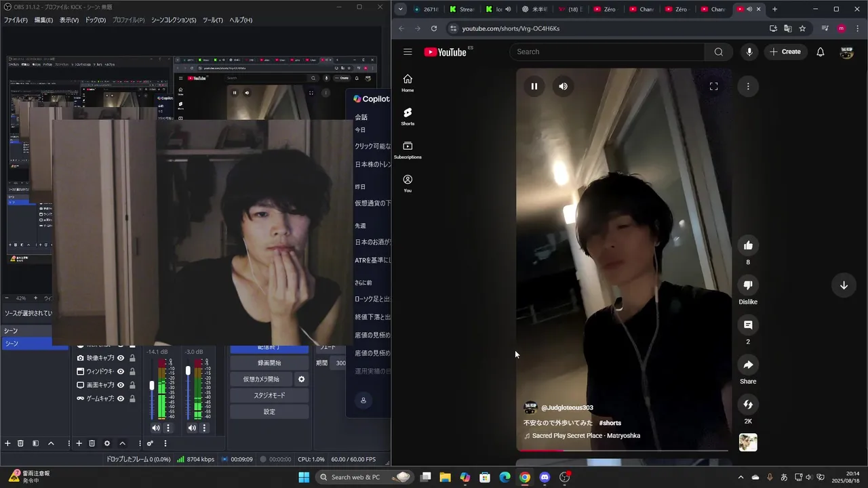Viewport: 868px width, 488px height.
Task: Click the Short's red progress bar
Action: point(540,450)
